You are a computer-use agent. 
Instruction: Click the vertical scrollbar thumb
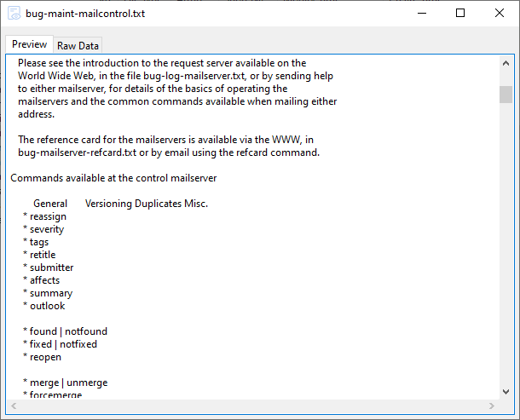point(506,94)
